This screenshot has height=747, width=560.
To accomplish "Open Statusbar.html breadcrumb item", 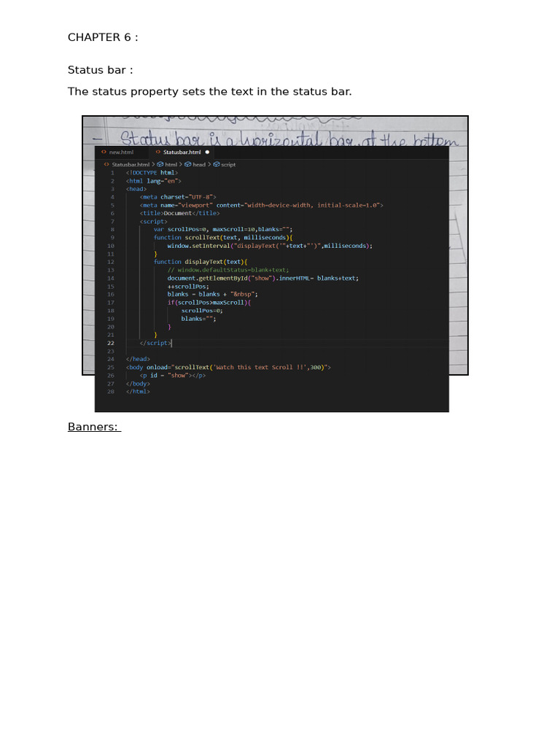I will 131,164.
